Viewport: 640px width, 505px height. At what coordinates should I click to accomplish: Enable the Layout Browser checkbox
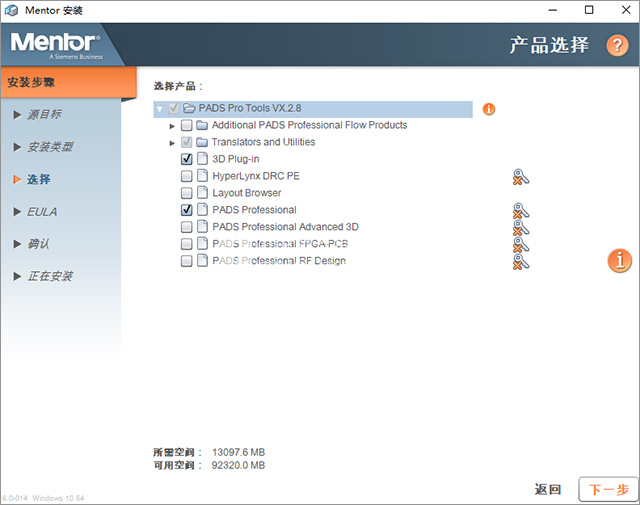click(187, 193)
